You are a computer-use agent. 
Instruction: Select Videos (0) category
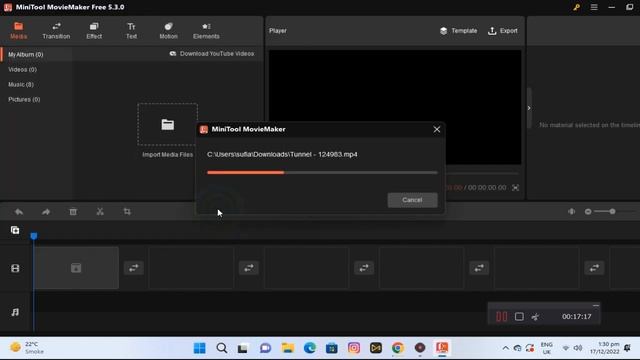[22, 69]
